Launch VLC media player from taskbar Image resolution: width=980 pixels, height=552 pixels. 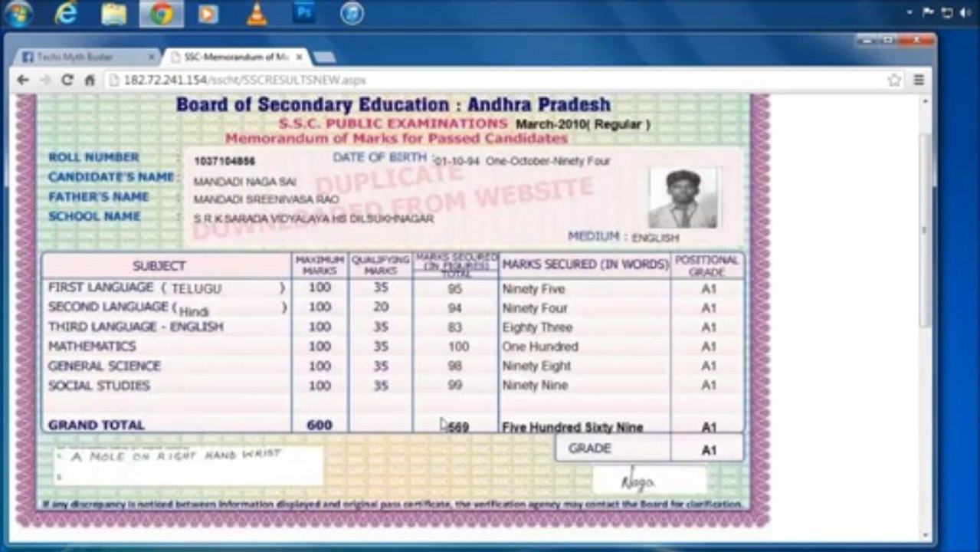pos(257,14)
